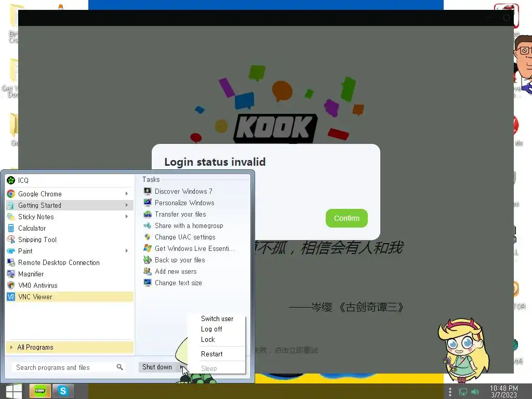Open the KOOK taskbar icon
Image resolution: width=532 pixels, height=399 pixels.
[x=40, y=391]
